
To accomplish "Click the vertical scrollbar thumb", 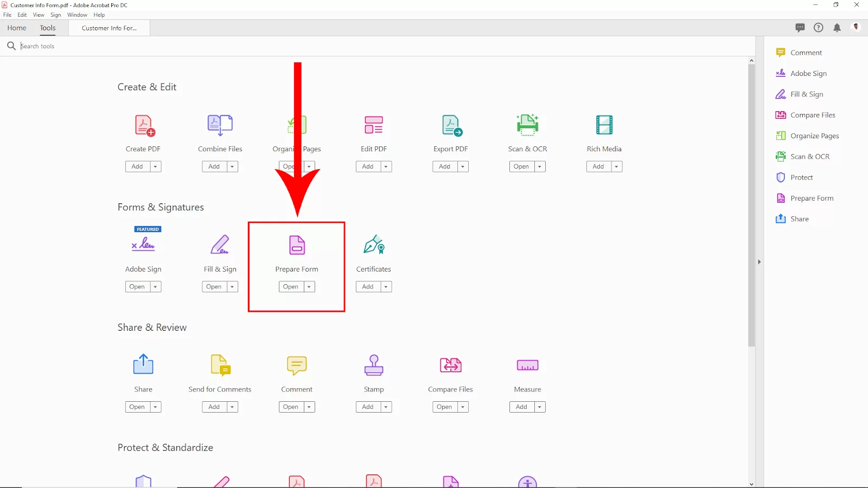I will pos(751,205).
